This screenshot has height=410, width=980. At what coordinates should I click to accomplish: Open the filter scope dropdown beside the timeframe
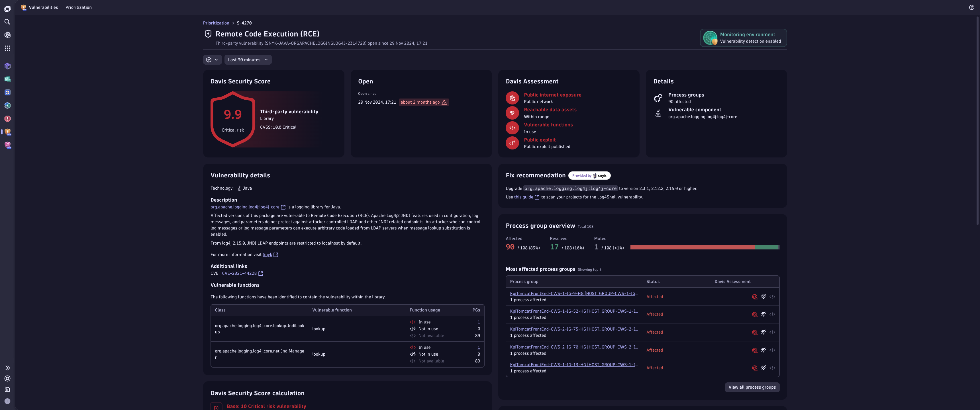pyautogui.click(x=212, y=60)
